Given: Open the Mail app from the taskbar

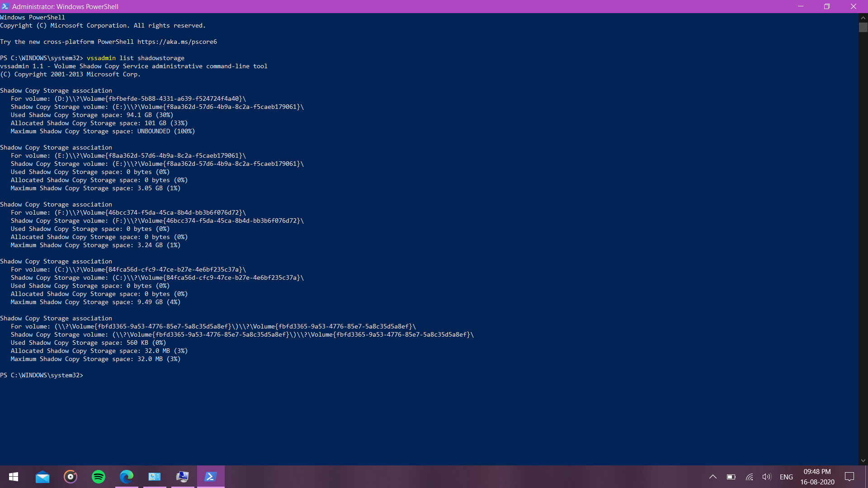Looking at the screenshot, I should (42, 477).
